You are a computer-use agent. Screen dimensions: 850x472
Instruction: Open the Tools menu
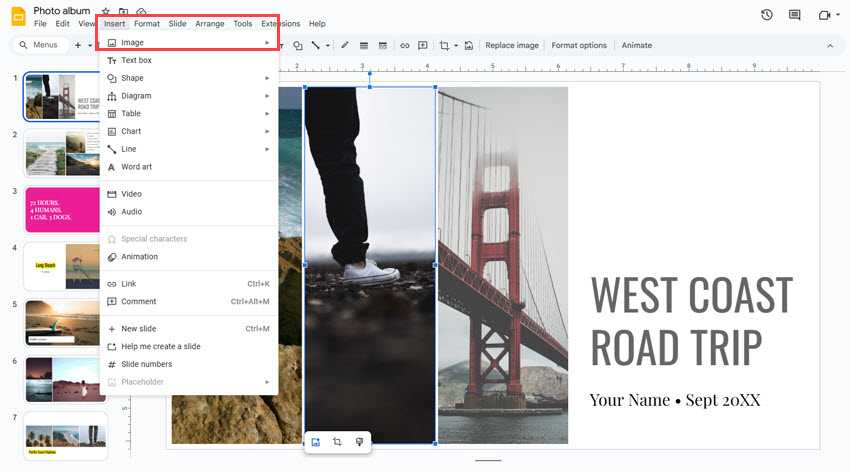243,24
